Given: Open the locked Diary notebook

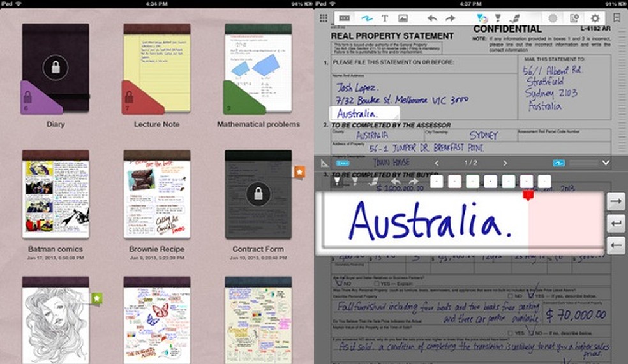Looking at the screenshot, I should tap(56, 68).
